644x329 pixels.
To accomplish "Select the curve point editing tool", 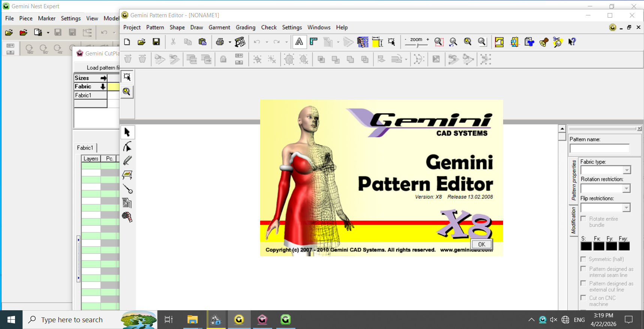I will coord(127,147).
